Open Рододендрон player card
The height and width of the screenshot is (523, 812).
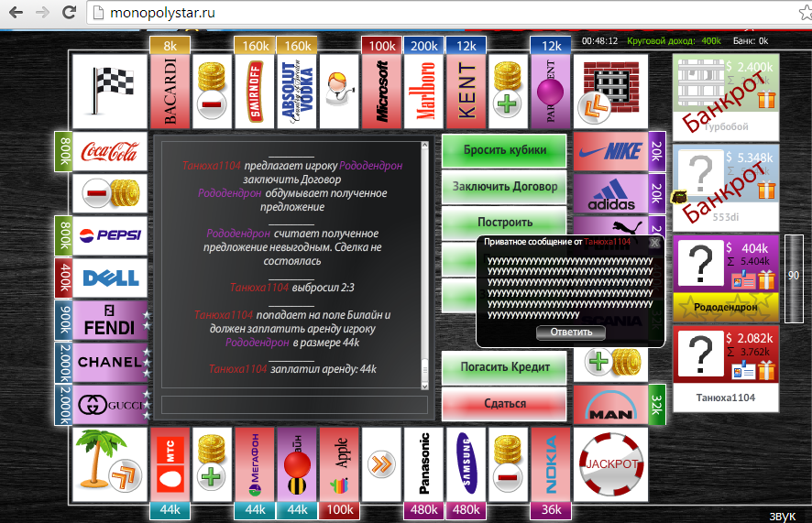[x=726, y=278]
